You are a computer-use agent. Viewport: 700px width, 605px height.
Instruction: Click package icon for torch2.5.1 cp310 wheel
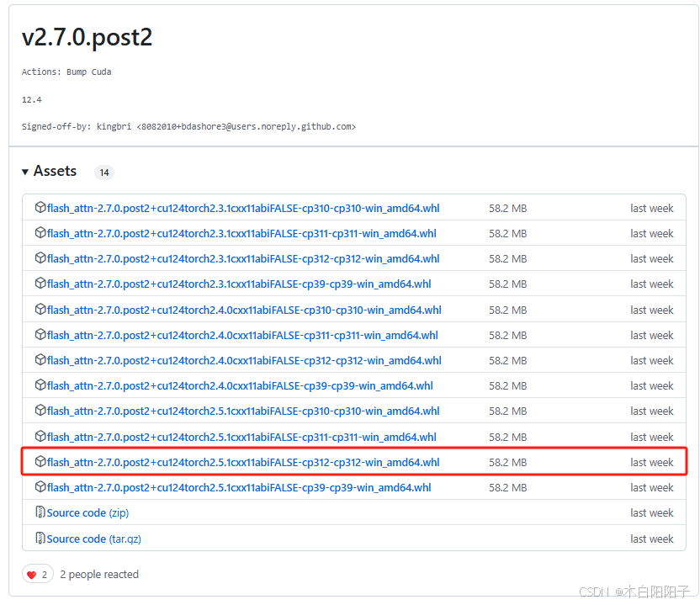click(40, 410)
